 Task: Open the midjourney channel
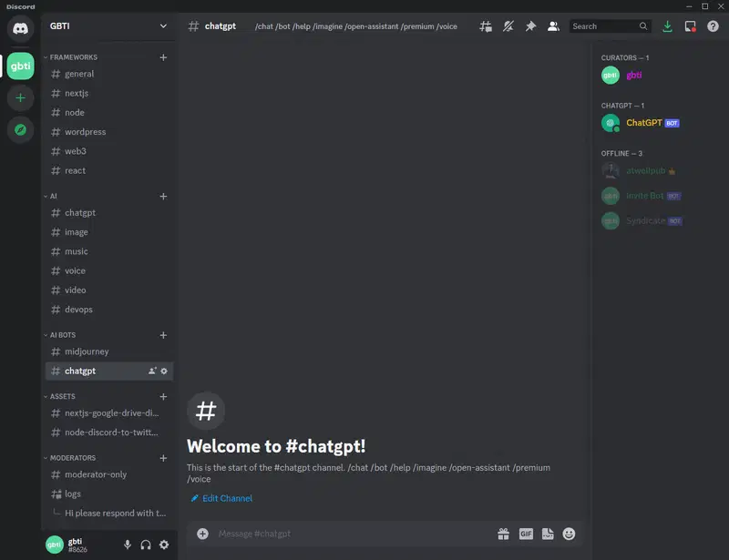[109, 352]
